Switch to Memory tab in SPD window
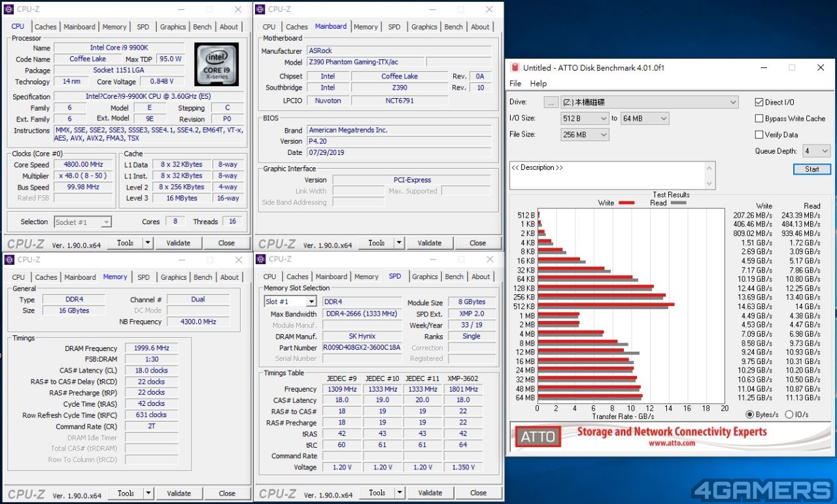This screenshot has height=504, width=837. (366, 277)
